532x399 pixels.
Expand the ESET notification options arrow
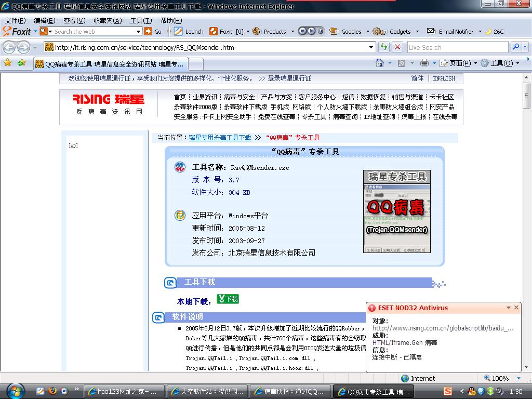pos(508,308)
